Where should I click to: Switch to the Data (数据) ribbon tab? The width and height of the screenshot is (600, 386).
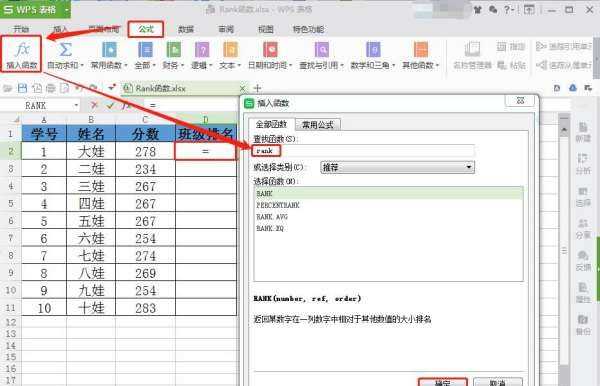[x=186, y=29]
